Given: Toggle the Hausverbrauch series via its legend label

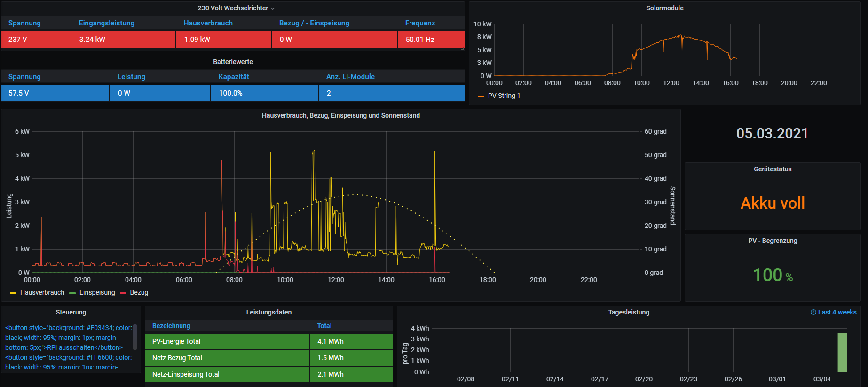Looking at the screenshot, I should click(42, 292).
